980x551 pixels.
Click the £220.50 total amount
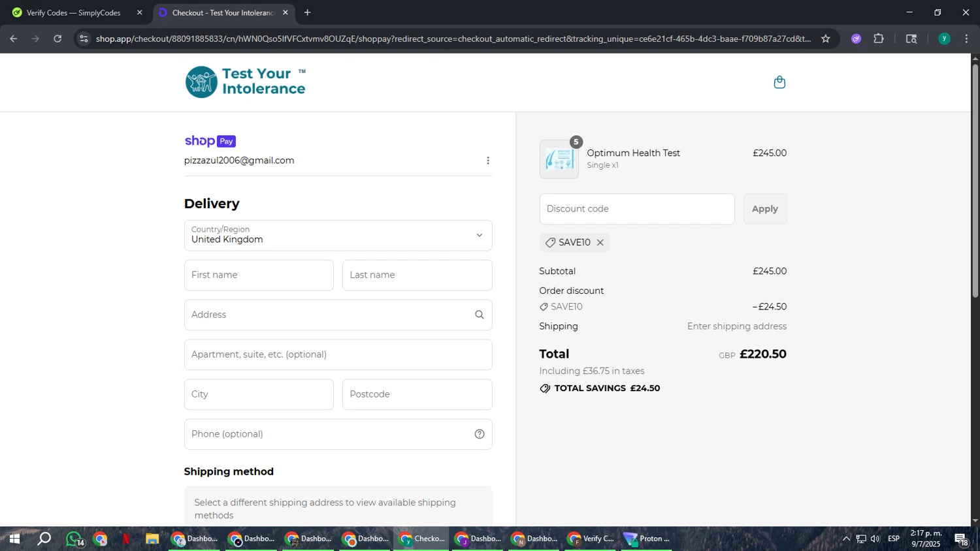coord(762,354)
